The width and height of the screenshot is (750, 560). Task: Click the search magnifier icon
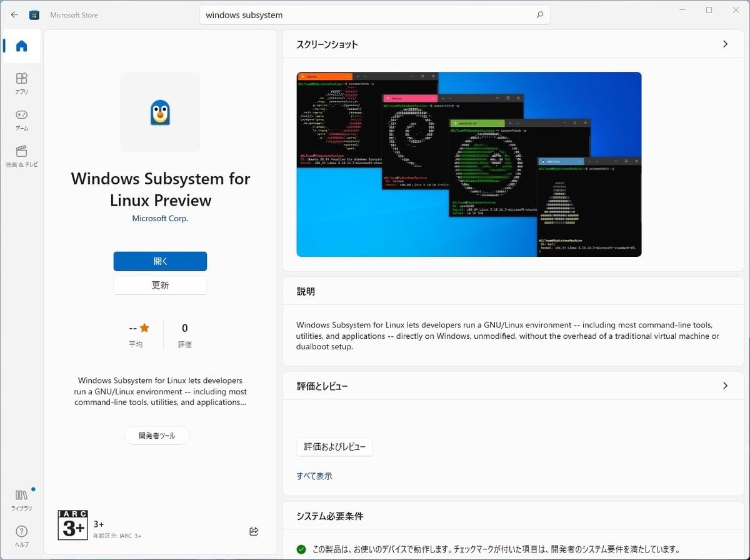540,15
